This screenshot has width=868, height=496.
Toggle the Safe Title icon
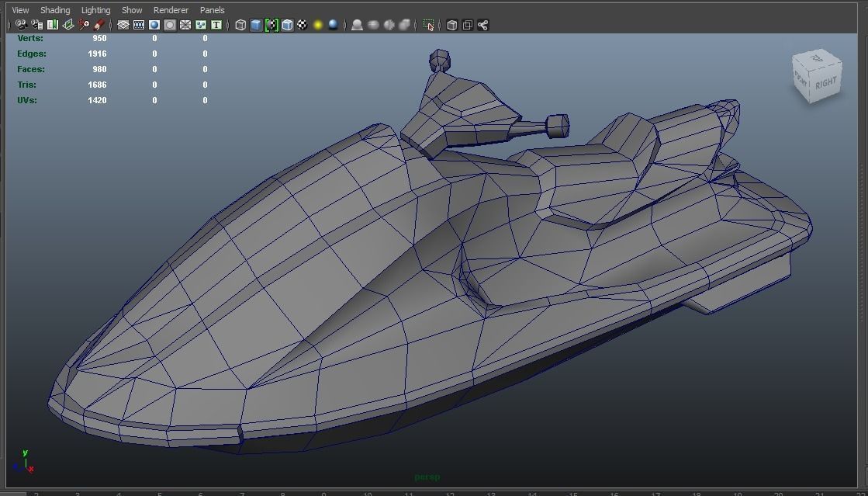click(x=216, y=25)
